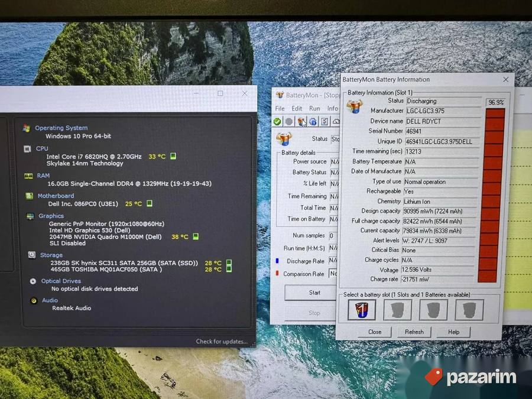Click the Device name field DELL RDYCT
This screenshot has height=399, width=532.
pos(443,121)
